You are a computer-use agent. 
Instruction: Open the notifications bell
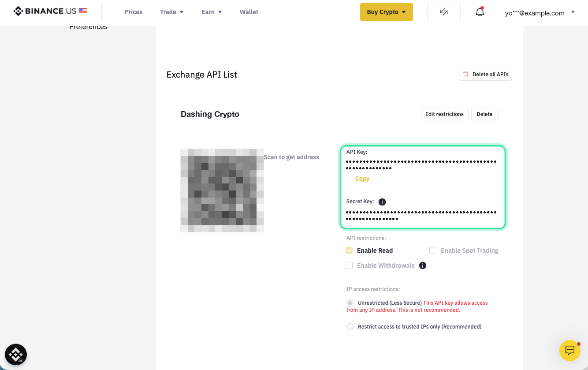[x=480, y=12]
